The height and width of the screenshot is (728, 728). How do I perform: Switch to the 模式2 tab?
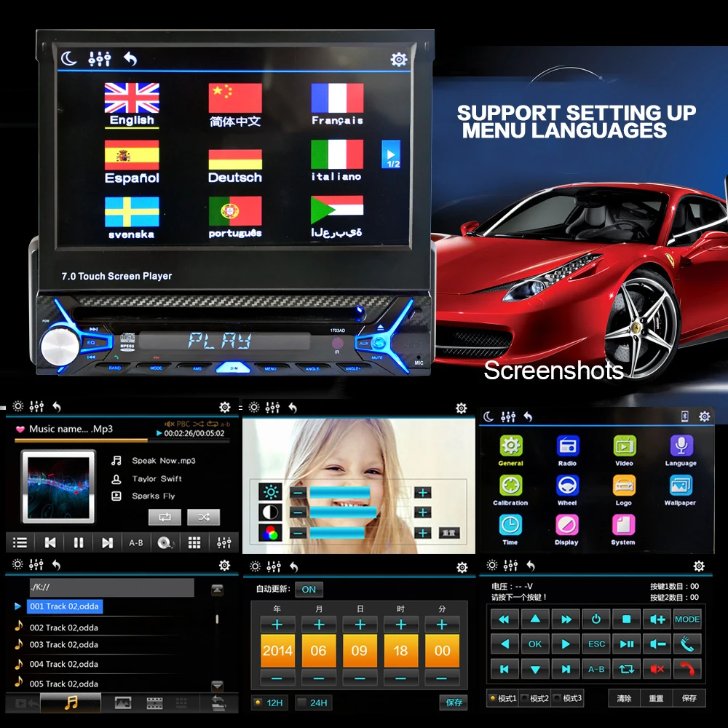pos(537,697)
